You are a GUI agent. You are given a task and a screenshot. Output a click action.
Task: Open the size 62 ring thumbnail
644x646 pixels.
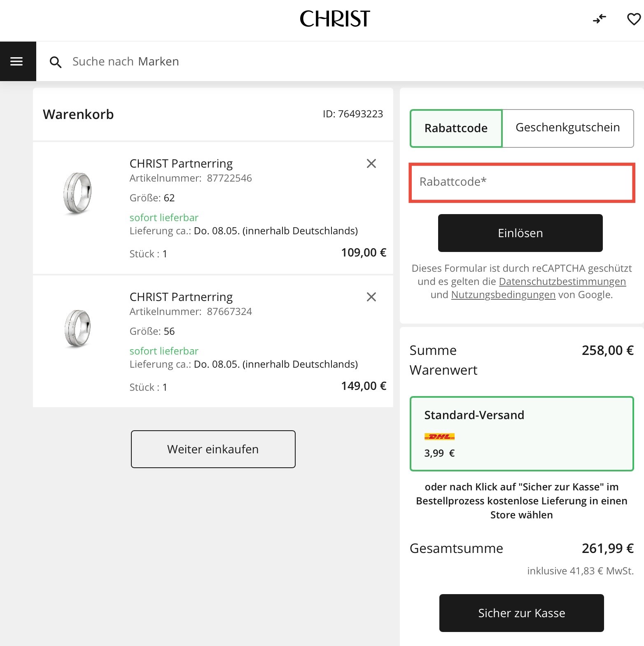tap(77, 193)
